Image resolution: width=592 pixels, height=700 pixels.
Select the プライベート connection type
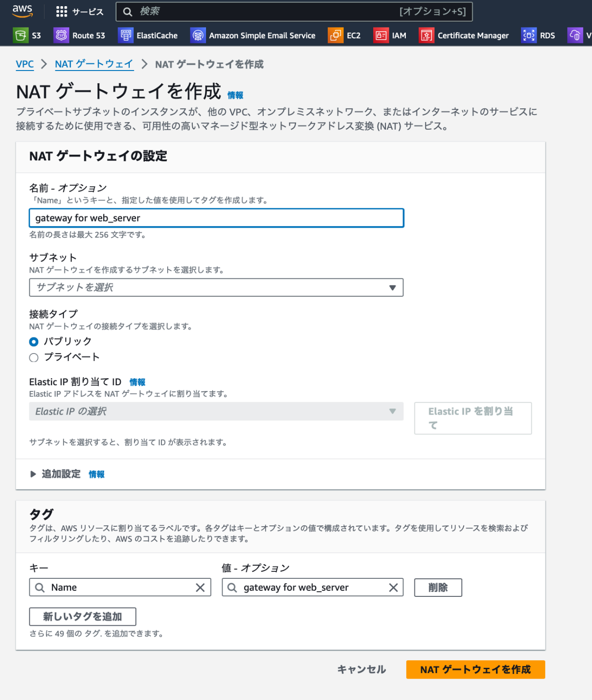tap(34, 358)
